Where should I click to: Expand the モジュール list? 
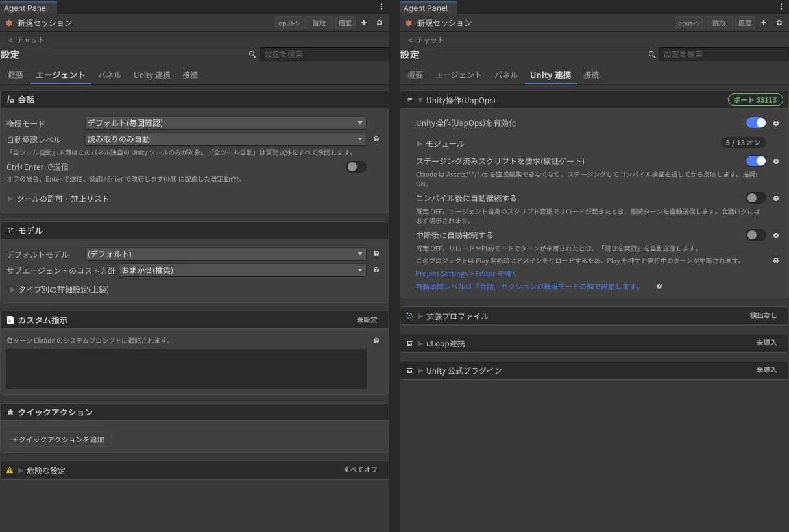(x=420, y=143)
